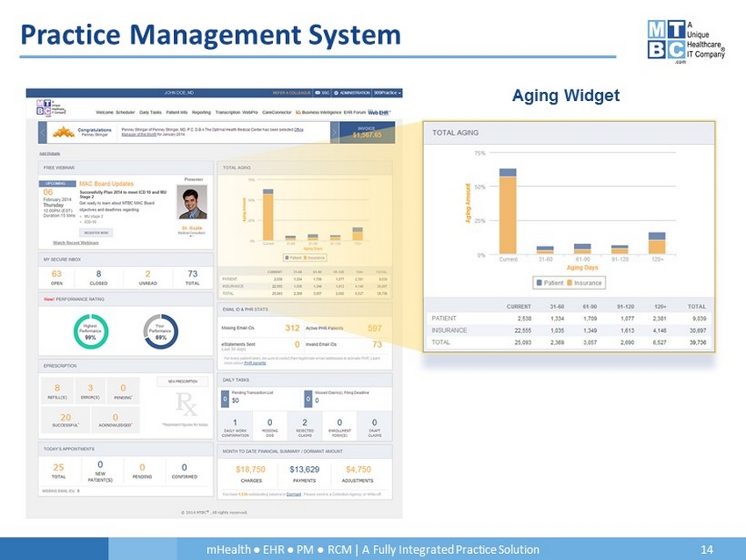Click Patient legend swatch in enlarged Aging Widget
The image size is (746, 560).
coord(539,283)
